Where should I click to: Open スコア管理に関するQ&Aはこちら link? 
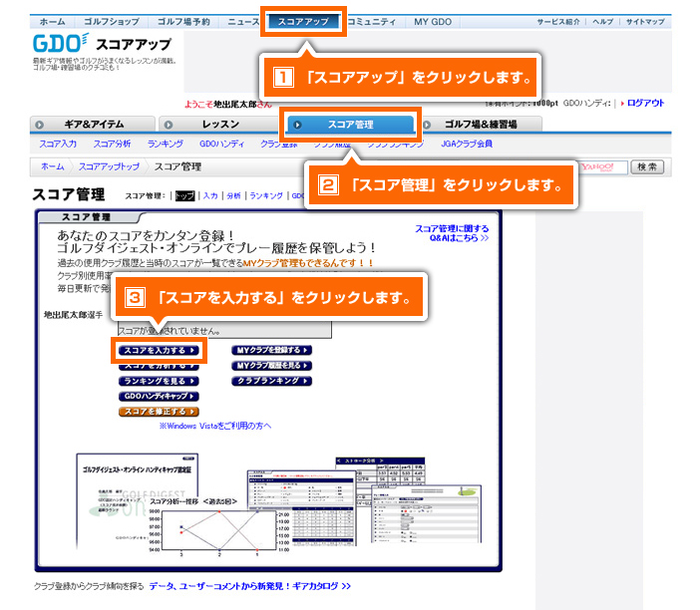[452, 233]
